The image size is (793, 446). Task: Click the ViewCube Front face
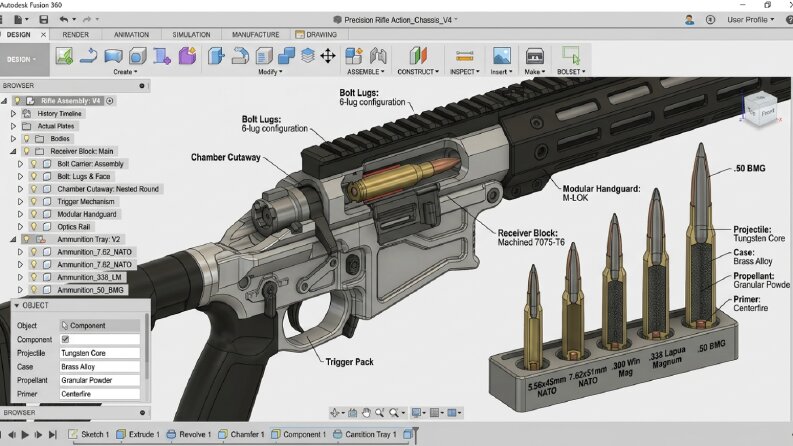tap(768, 112)
